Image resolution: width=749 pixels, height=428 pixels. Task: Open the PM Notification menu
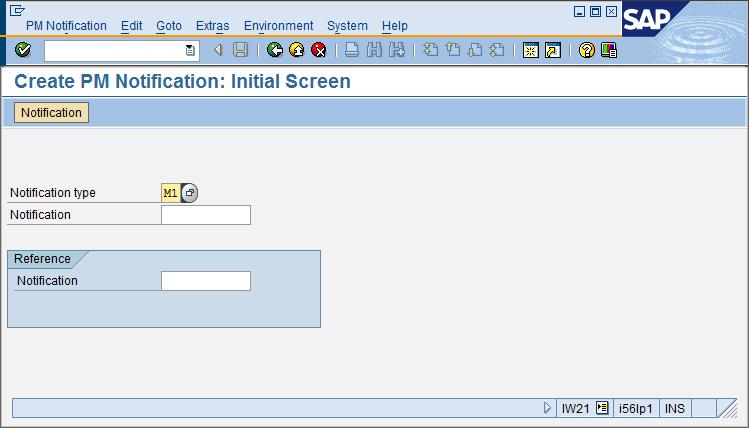(66, 26)
